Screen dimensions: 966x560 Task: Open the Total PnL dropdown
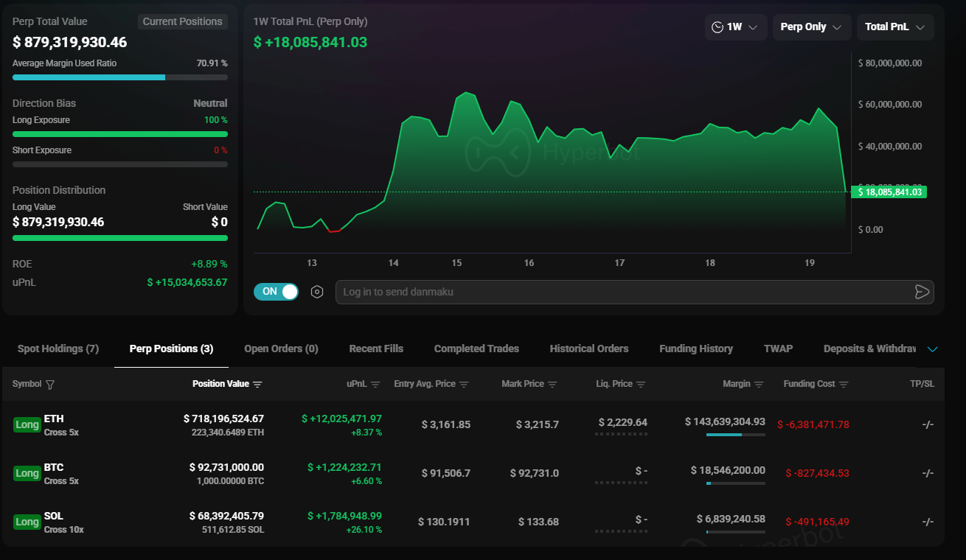coord(894,27)
